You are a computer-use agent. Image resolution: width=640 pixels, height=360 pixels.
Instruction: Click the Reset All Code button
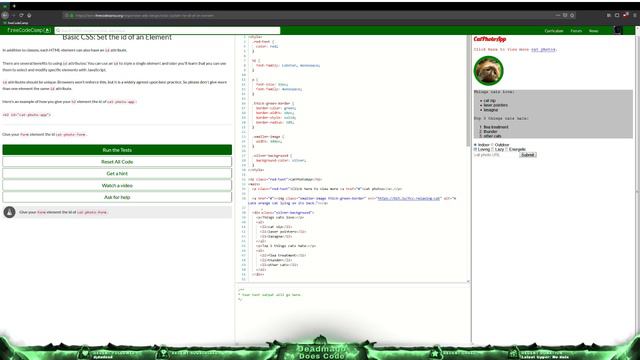point(117,162)
